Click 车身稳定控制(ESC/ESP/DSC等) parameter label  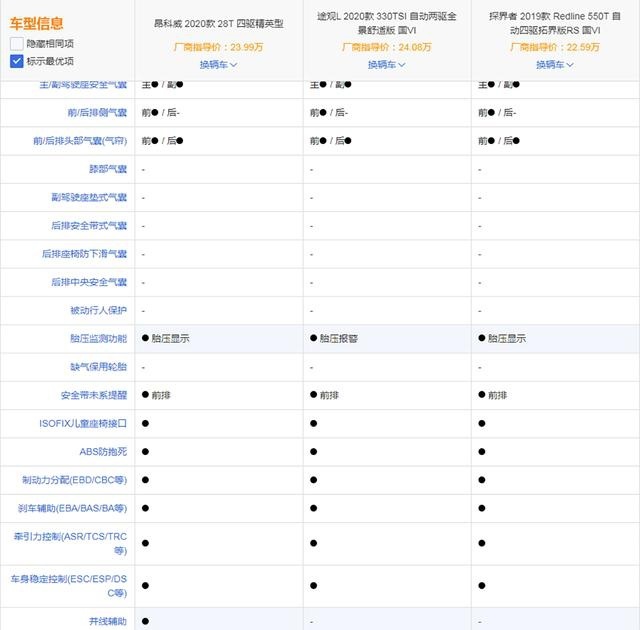click(x=69, y=586)
